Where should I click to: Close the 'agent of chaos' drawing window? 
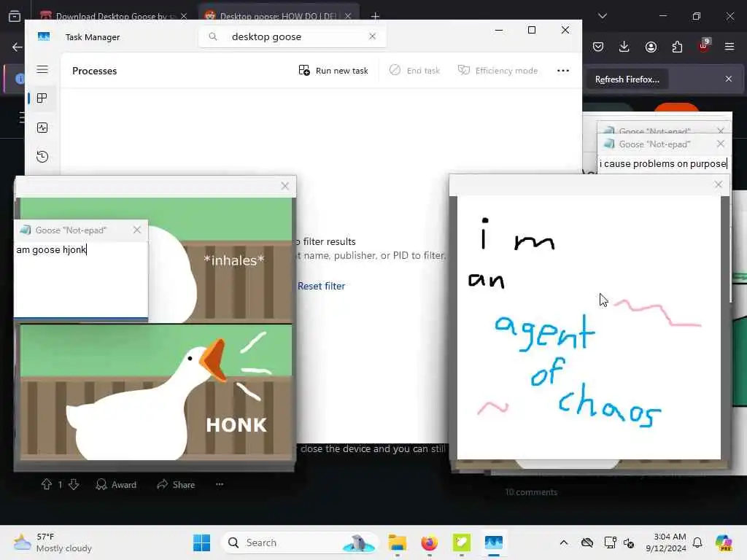[x=719, y=184]
